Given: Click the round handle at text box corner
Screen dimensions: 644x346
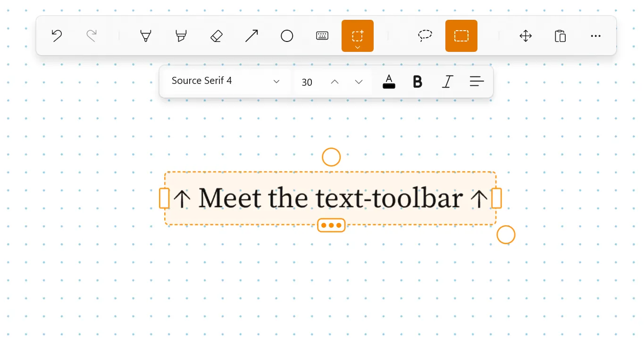Looking at the screenshot, I should coord(506,235).
